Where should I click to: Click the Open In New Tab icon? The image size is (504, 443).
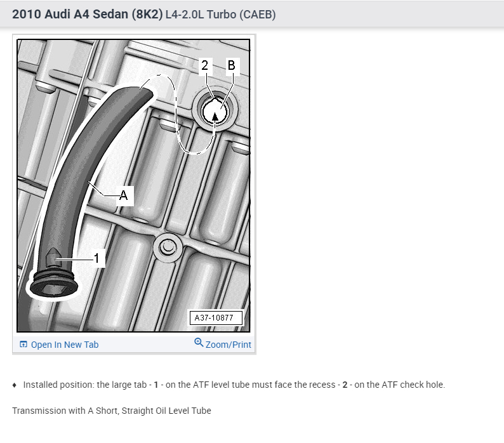tap(23, 344)
